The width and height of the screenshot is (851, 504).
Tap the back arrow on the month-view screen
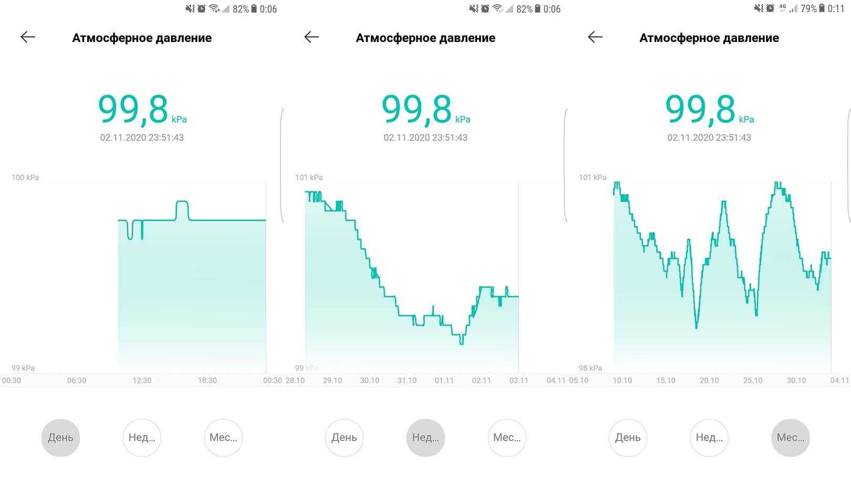[595, 37]
